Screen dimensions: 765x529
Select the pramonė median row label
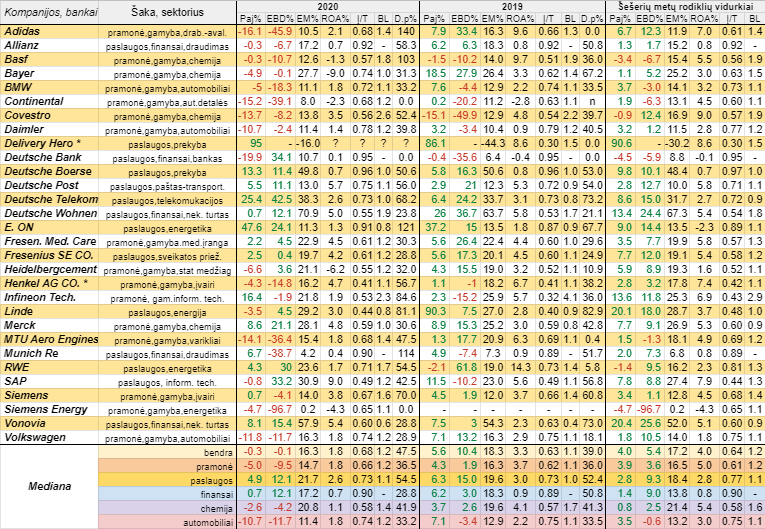click(215, 467)
